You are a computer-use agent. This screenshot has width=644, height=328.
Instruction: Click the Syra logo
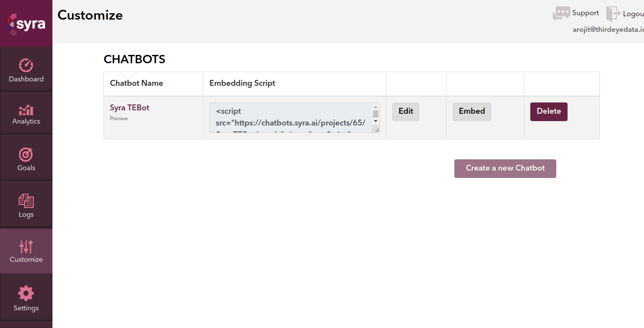click(x=26, y=24)
